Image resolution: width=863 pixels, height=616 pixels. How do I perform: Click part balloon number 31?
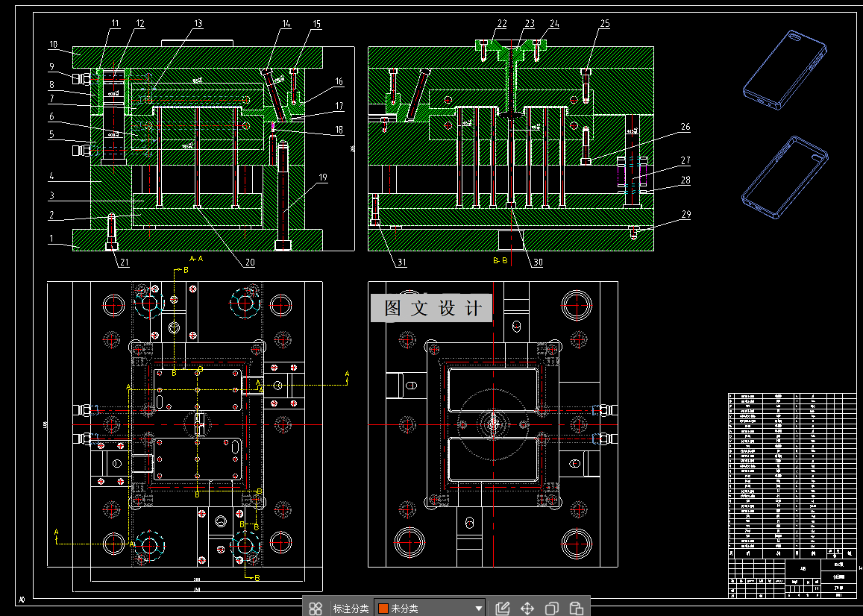pos(402,263)
